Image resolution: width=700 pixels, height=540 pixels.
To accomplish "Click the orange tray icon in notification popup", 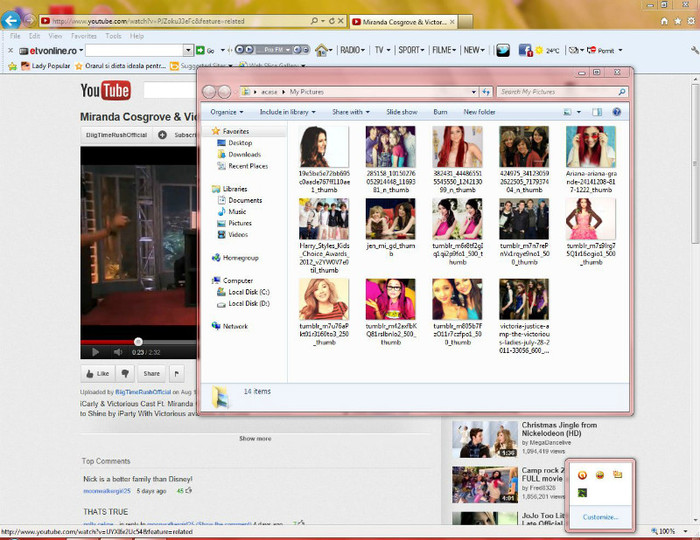I will pos(582,475).
